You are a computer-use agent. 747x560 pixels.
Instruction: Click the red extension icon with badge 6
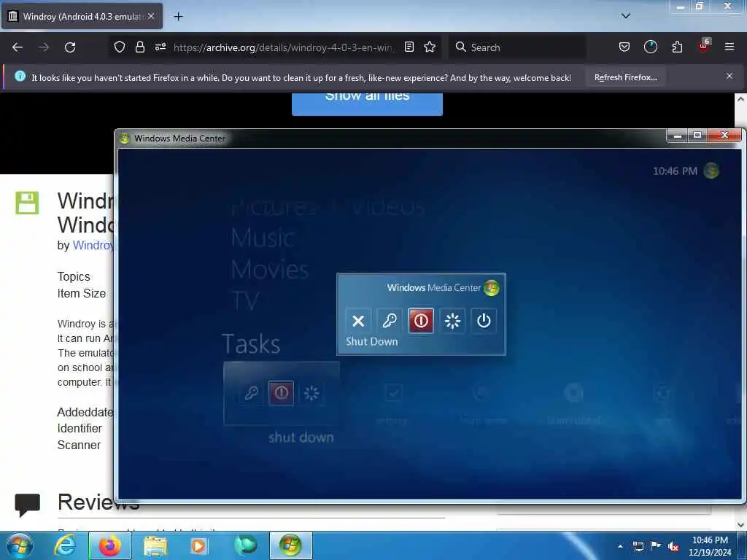(704, 46)
